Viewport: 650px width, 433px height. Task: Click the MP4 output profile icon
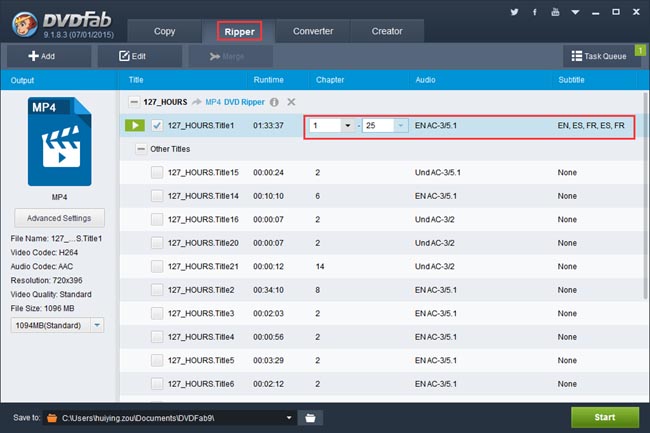tap(59, 141)
